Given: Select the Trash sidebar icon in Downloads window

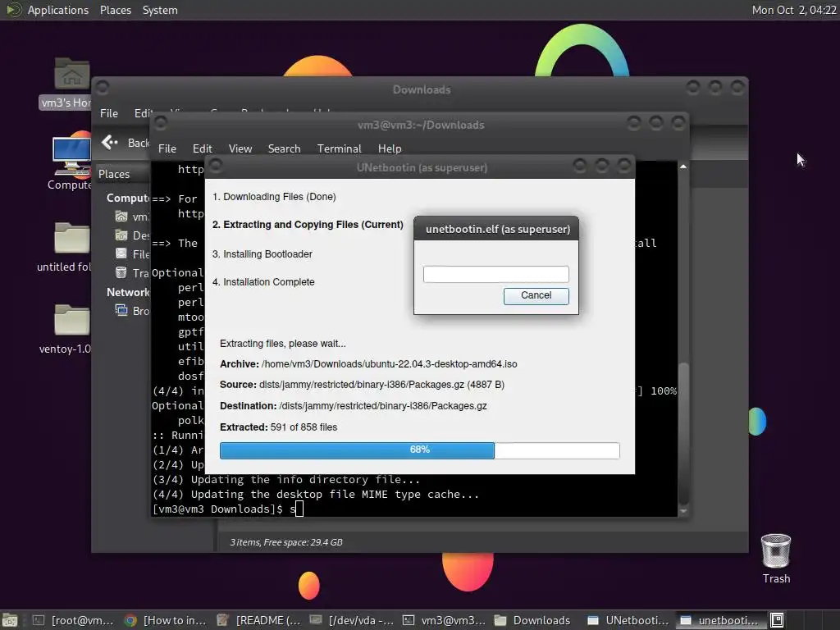Looking at the screenshot, I should click(x=121, y=272).
